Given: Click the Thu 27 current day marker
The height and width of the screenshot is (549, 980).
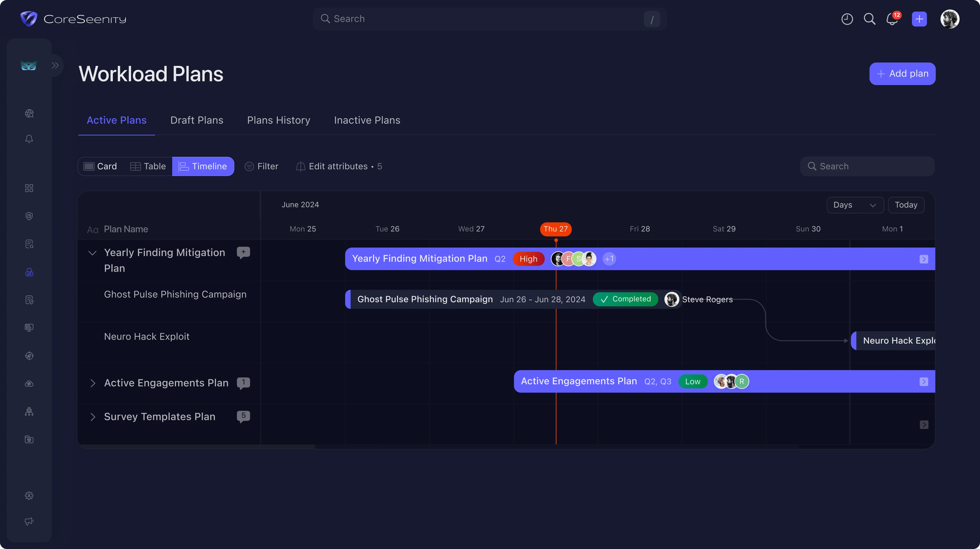Looking at the screenshot, I should 555,229.
